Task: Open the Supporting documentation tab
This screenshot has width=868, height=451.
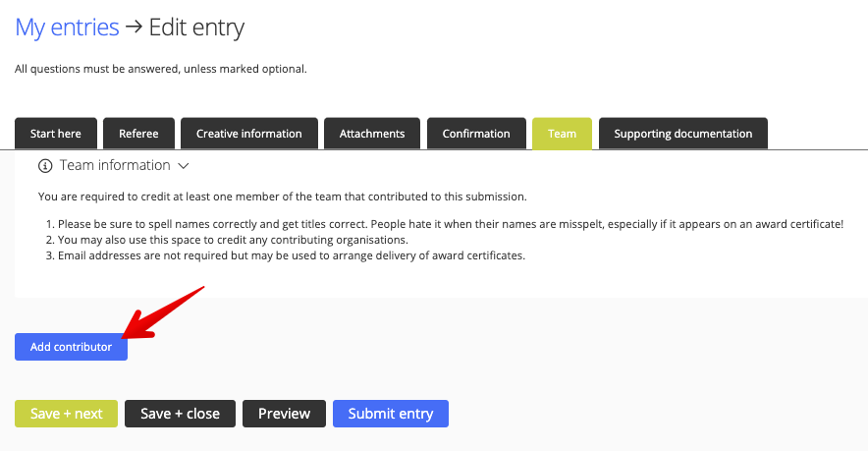Action: click(x=683, y=134)
